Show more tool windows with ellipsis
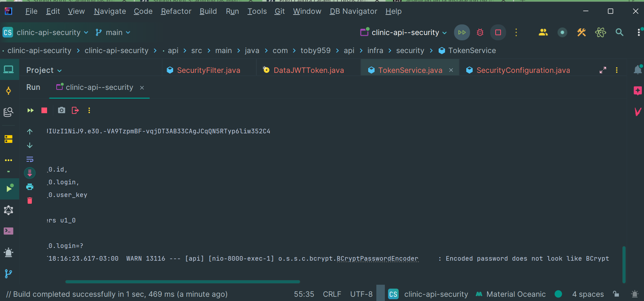Viewport: 644px width, 301px height. click(x=8, y=160)
